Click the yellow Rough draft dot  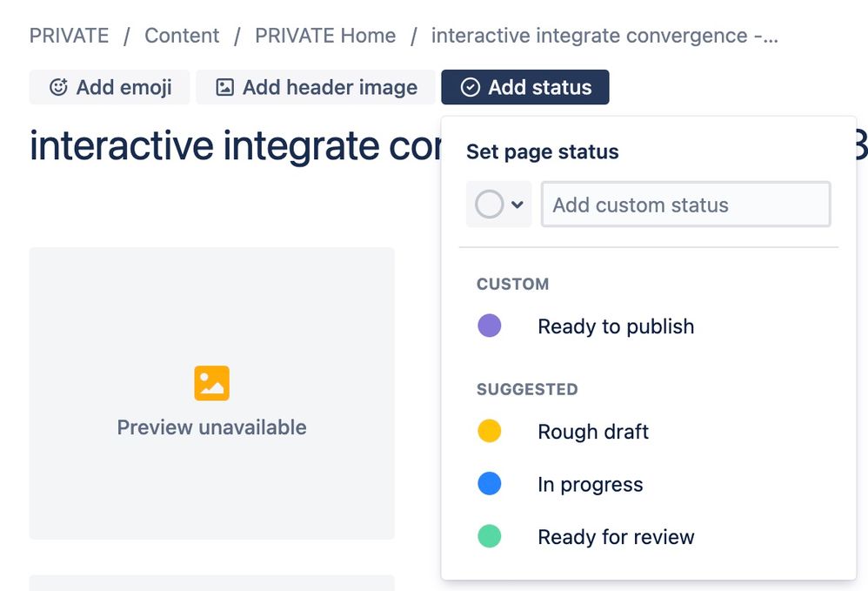coord(490,432)
